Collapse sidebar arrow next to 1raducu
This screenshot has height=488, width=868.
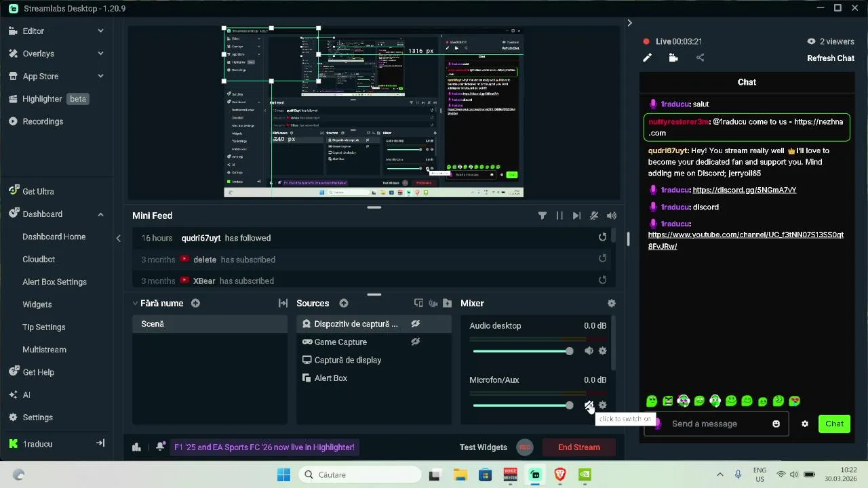click(100, 443)
